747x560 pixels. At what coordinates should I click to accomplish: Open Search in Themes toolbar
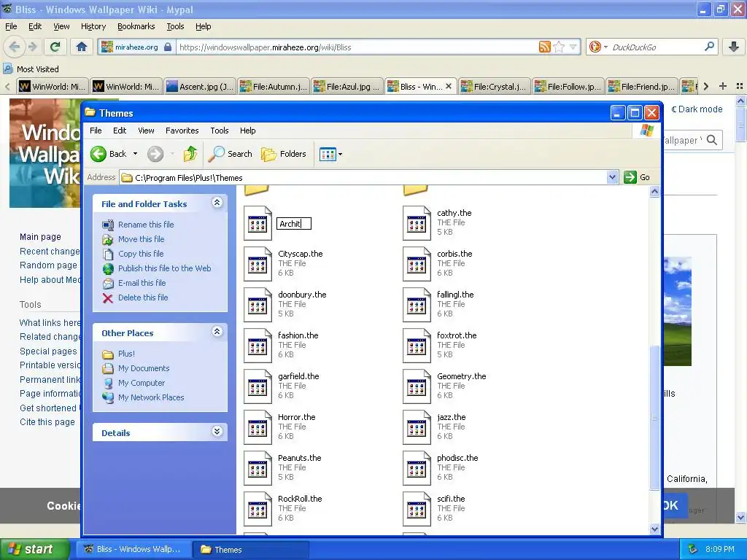point(231,154)
